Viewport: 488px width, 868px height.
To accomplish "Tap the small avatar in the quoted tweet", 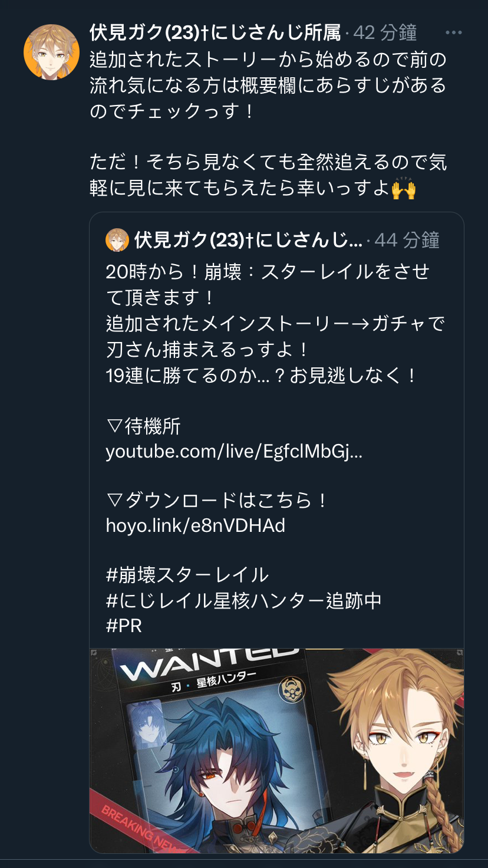I will click(117, 240).
